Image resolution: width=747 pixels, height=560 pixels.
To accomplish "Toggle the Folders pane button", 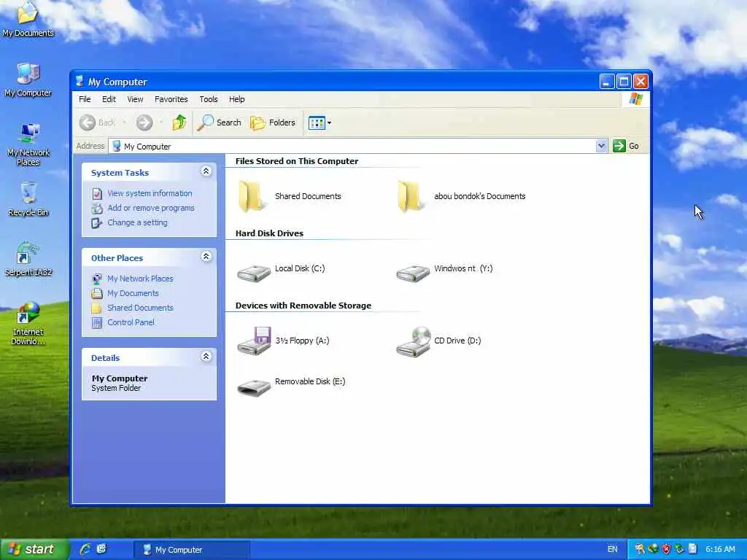I will tap(273, 122).
